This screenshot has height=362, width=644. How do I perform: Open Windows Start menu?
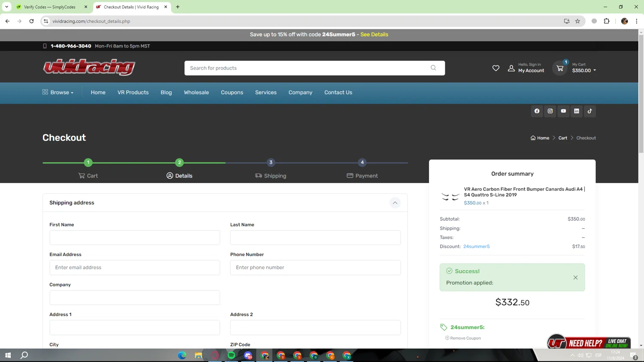tap(8, 355)
